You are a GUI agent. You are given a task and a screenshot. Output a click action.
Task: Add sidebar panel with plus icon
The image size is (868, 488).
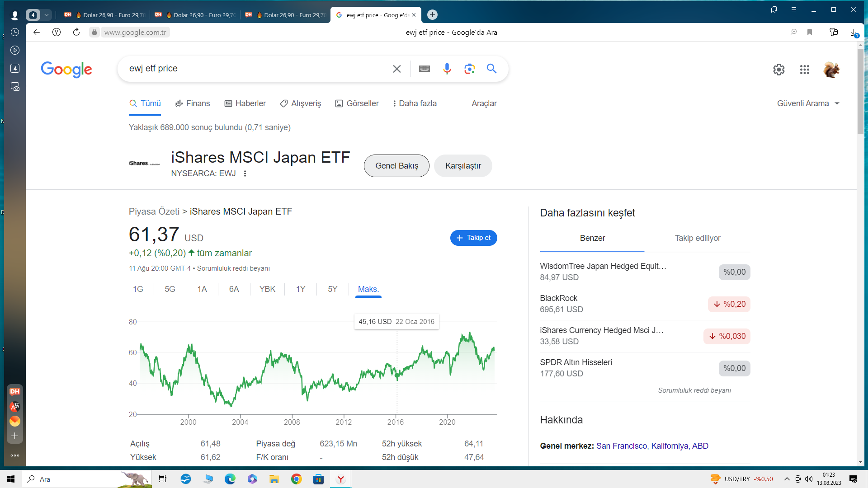(x=15, y=436)
